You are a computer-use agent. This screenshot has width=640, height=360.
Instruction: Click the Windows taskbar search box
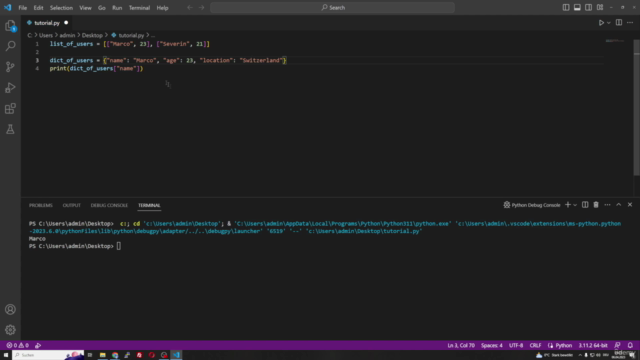coord(48,355)
